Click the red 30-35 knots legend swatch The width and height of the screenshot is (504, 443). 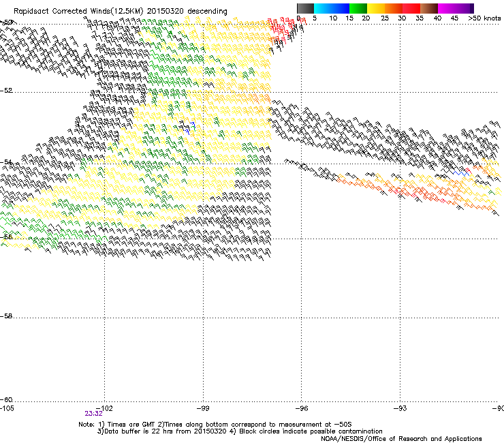pos(411,8)
